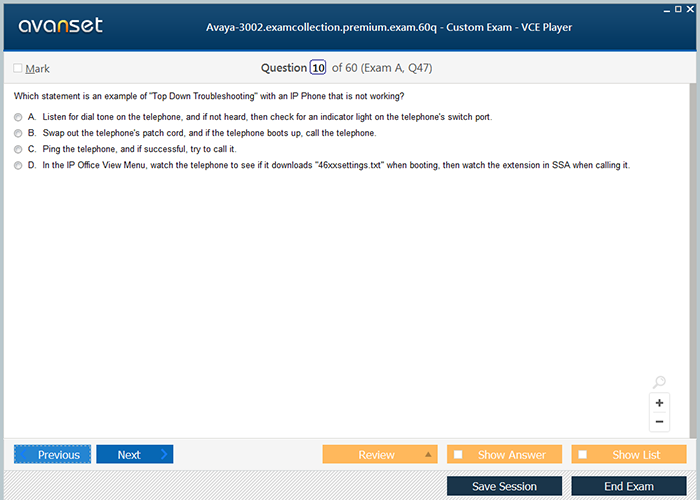The width and height of the screenshot is (700, 500).
Task: Advance using the Next button
Action: coord(134,455)
